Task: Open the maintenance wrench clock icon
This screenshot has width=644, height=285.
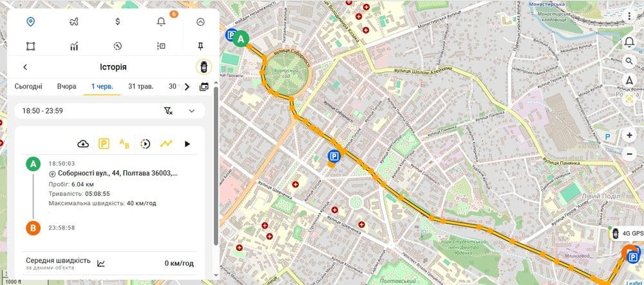Action: tap(118, 46)
